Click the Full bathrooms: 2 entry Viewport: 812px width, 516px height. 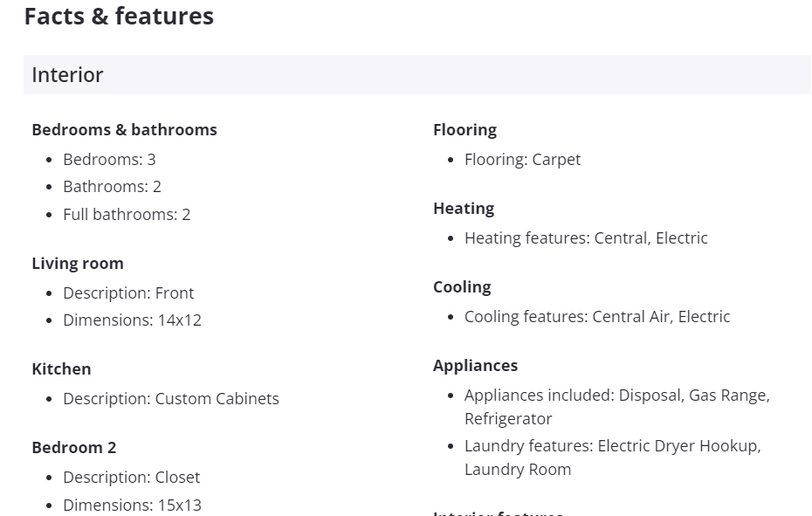click(127, 215)
